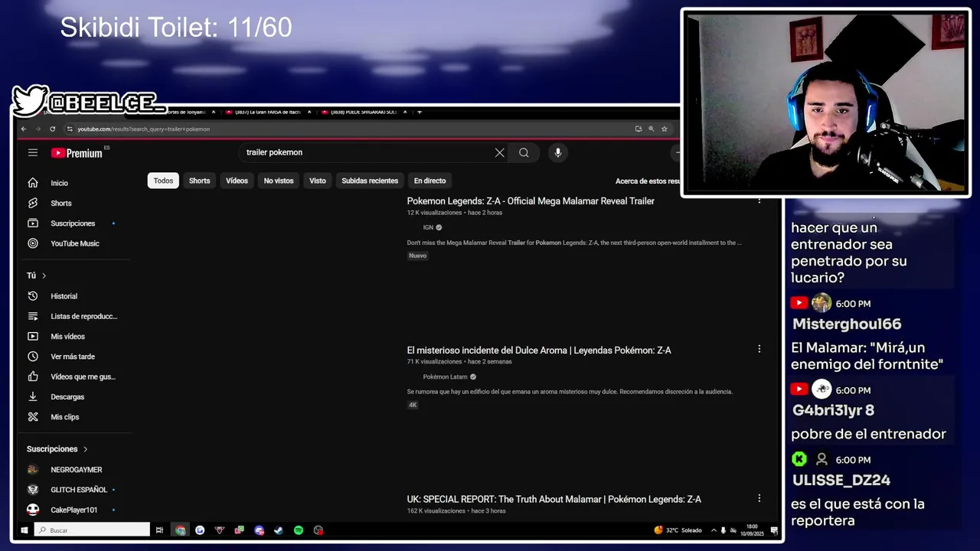Open three-dot menu for Mega Malamar Reveal Trailer
The width and height of the screenshot is (980, 551).
point(759,200)
